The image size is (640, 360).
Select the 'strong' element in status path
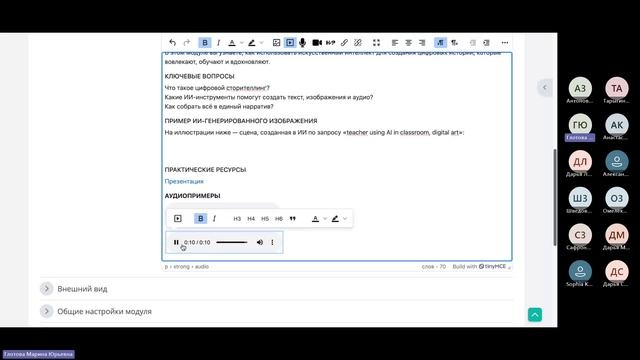tap(182, 267)
